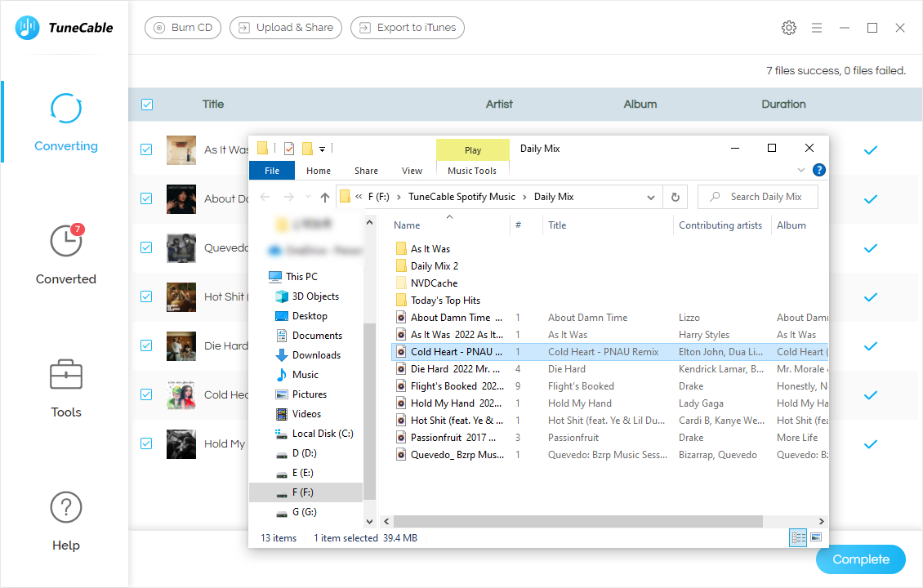Click the Hold My Hand album thumbnail
The height and width of the screenshot is (588, 923).
(x=181, y=443)
